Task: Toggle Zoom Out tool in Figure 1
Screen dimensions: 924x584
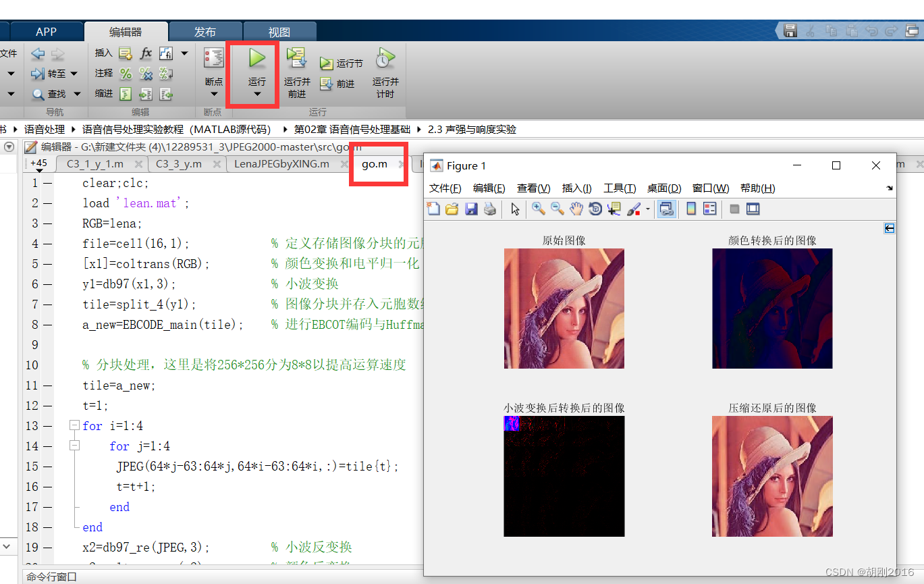Action: pyautogui.click(x=558, y=209)
